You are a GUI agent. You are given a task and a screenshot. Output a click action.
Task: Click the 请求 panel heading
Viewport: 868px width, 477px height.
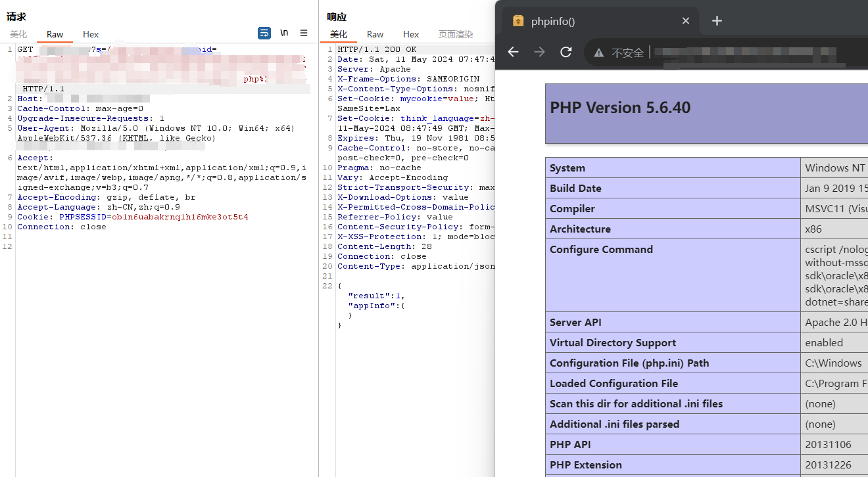click(x=16, y=16)
